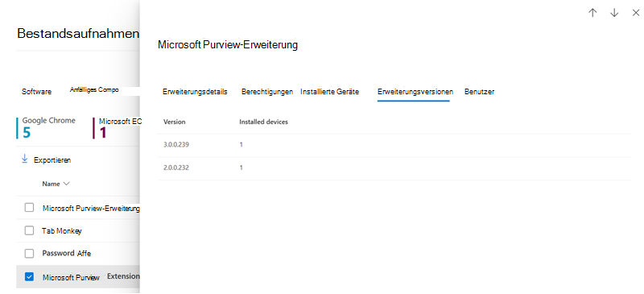Open the Anfälliges Compo tab

pos(94,89)
